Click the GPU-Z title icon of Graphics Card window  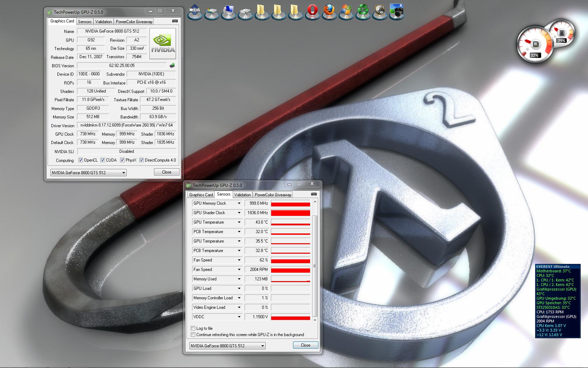click(x=49, y=12)
